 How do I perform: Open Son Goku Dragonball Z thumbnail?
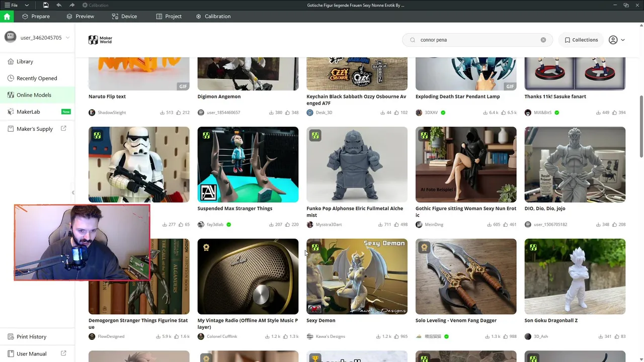click(x=575, y=277)
